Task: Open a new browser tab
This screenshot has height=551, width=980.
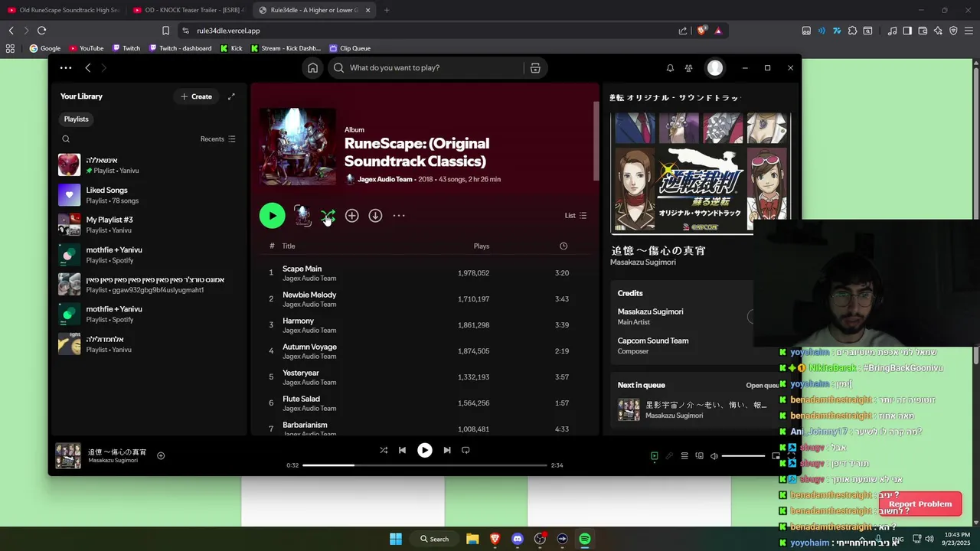Action: [387, 10]
